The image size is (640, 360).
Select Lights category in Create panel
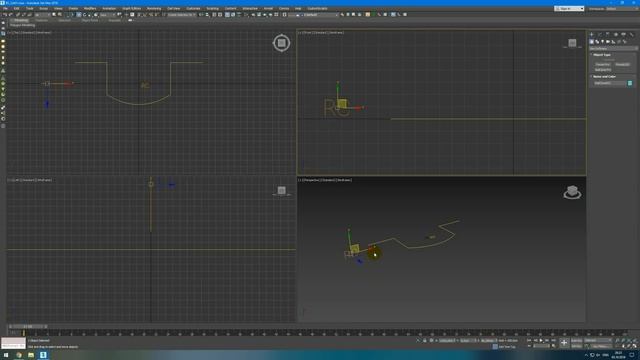(602, 41)
